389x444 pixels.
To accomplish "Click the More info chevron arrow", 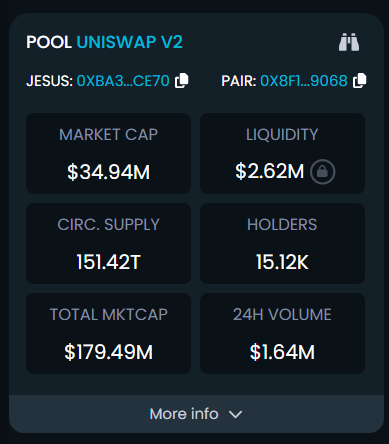I will pyautogui.click(x=235, y=415).
